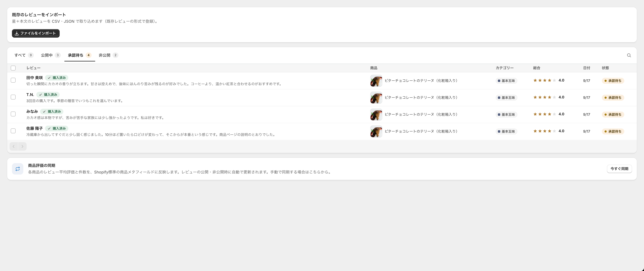Click the 今すぐ同期 button
This screenshot has width=644, height=271.
tap(619, 169)
